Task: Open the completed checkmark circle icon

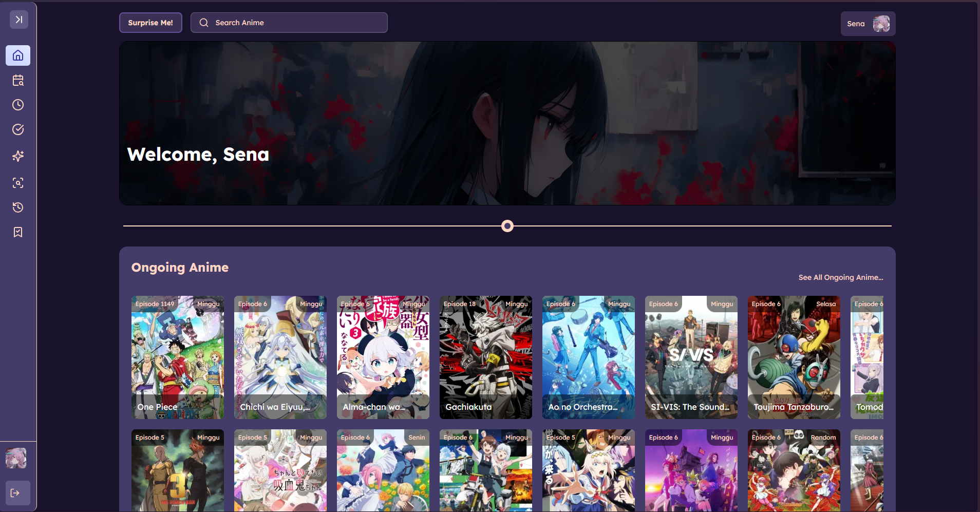Action: pyautogui.click(x=18, y=129)
